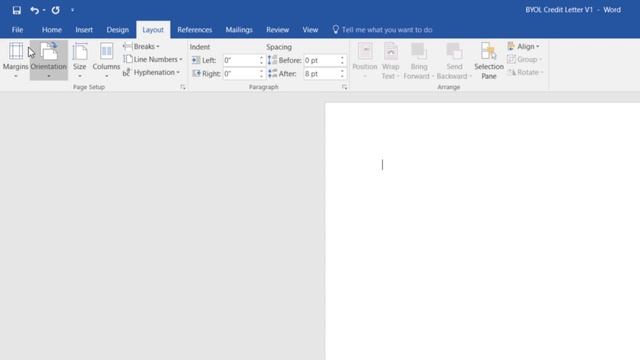The height and width of the screenshot is (360, 640).
Task: Switch to the Review tab
Action: coord(278,30)
